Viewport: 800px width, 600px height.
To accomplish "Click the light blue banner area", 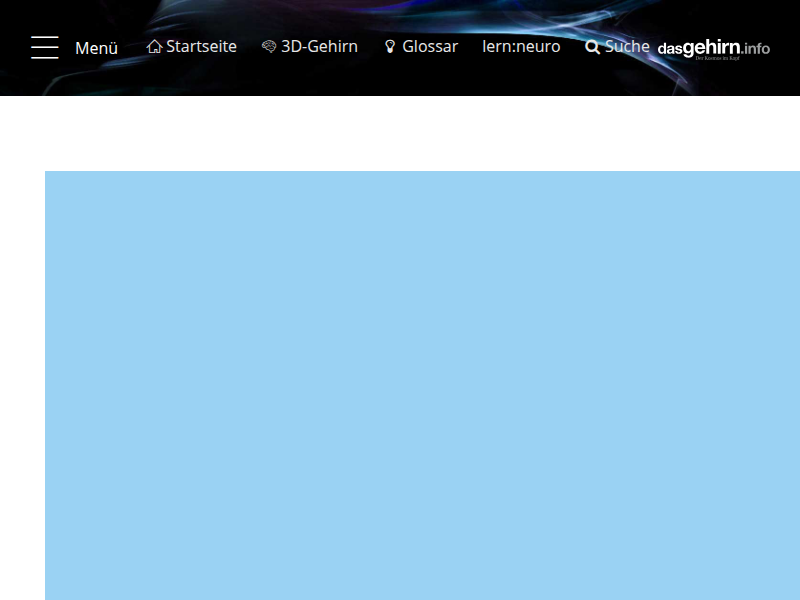I will click(420, 385).
